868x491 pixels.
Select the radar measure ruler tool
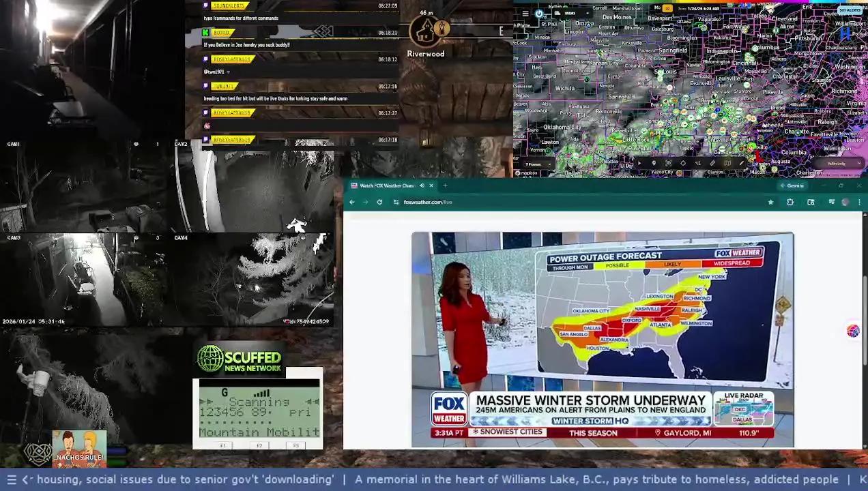712,163
